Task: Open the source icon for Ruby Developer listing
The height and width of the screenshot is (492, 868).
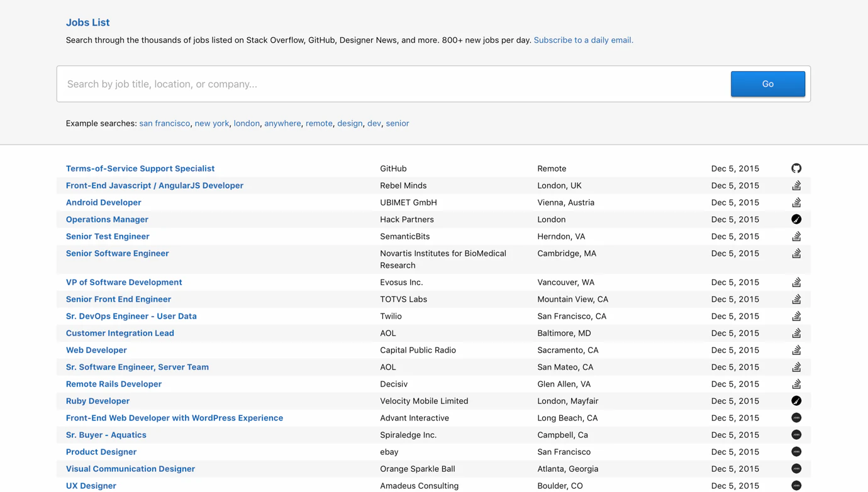Action: click(796, 400)
